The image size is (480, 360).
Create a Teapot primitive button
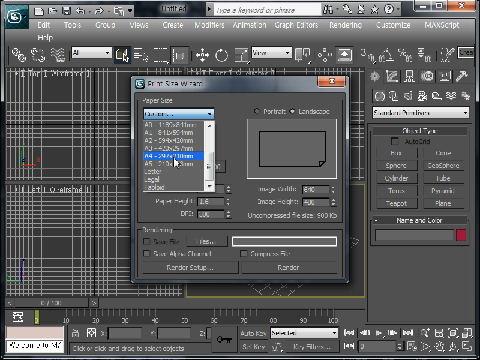point(396,203)
